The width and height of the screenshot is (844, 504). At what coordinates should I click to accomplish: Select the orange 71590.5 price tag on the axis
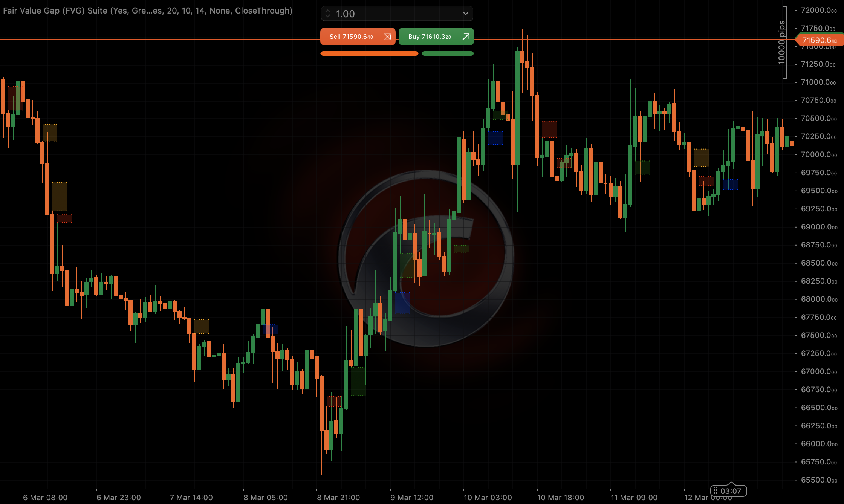click(820, 40)
